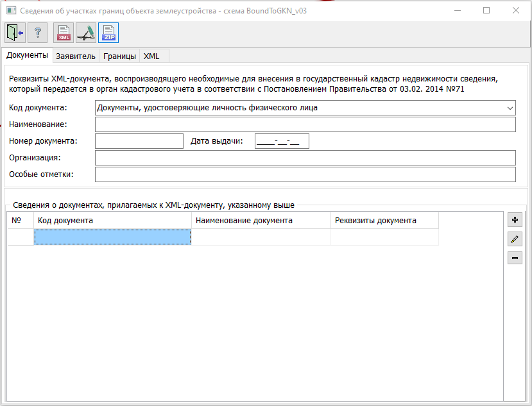The image size is (532, 406).
Task: Add a document row with plus button
Action: pos(514,220)
